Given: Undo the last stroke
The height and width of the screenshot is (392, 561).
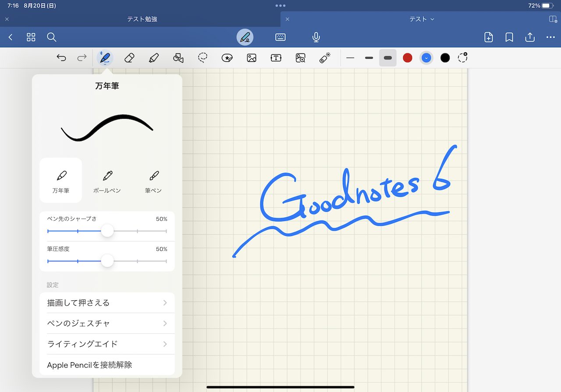Looking at the screenshot, I should tap(61, 58).
